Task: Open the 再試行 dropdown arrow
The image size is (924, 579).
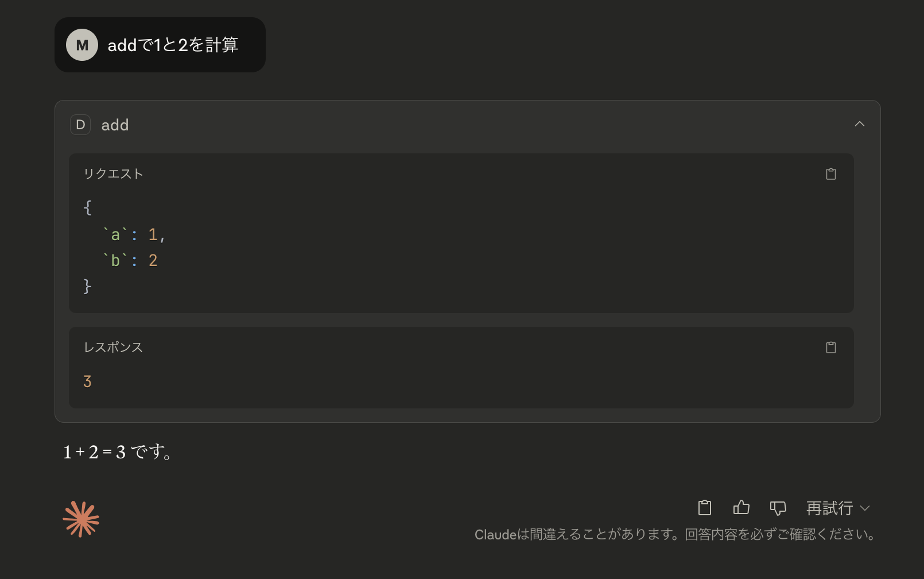Action: [x=865, y=508]
